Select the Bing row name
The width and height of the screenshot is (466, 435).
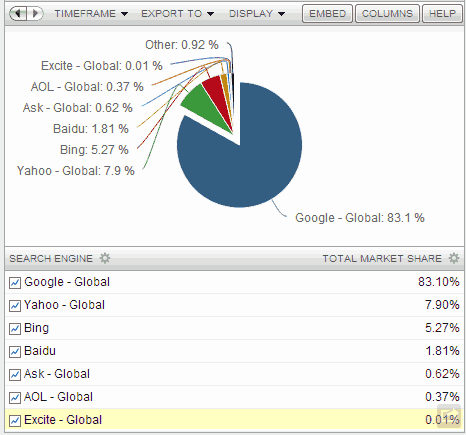pos(37,328)
